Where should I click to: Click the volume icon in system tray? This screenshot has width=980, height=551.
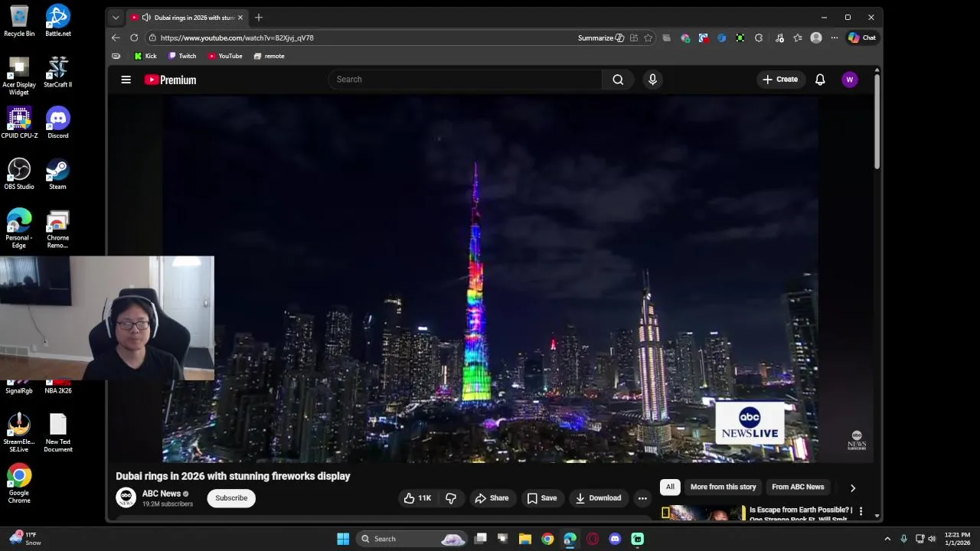point(932,539)
